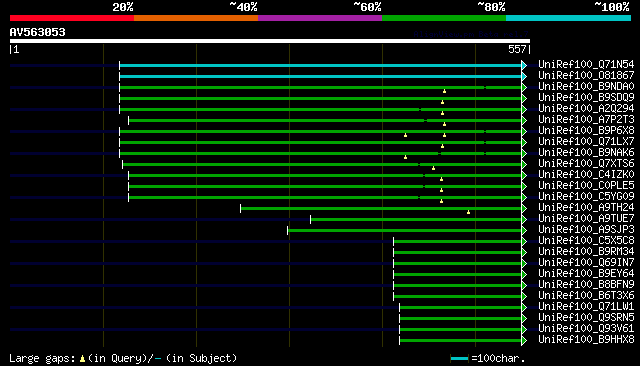Click the left yellow gap marker under the UniRef100_B9P6X8 bar
The width and height of the screenshot is (640, 366).
coord(405,135)
